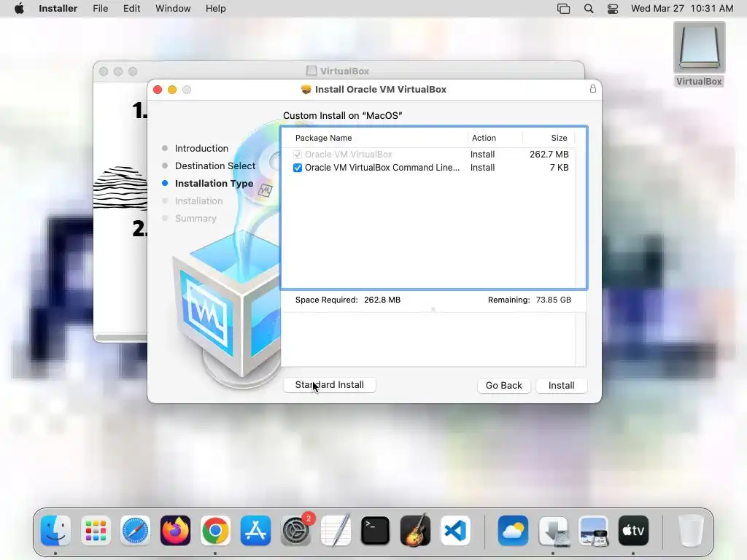Open Apple TV from the dock

click(633, 531)
